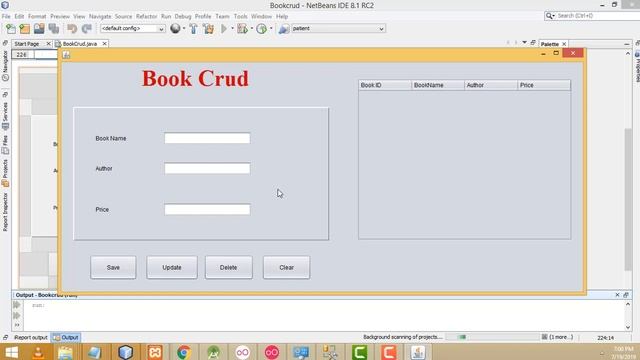Image resolution: width=640 pixels, height=360 pixels.
Task: Click the New Project toolbar icon
Action: click(x=25, y=29)
